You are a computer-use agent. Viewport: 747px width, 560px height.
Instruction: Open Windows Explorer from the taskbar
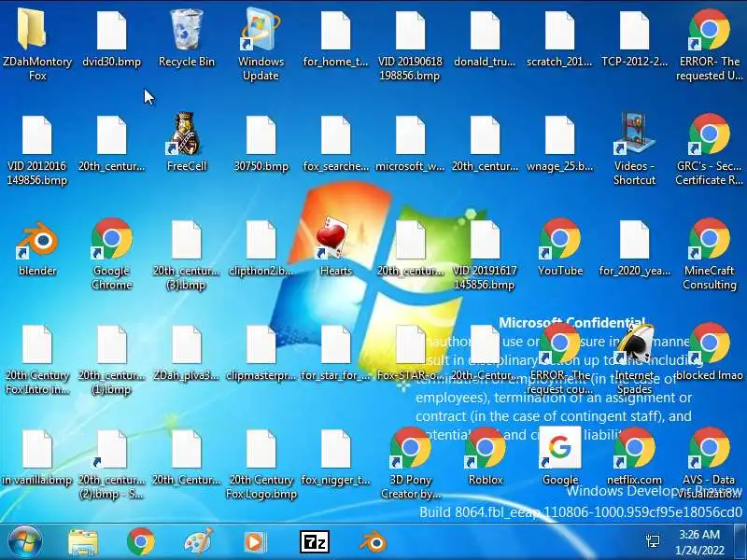click(83, 542)
